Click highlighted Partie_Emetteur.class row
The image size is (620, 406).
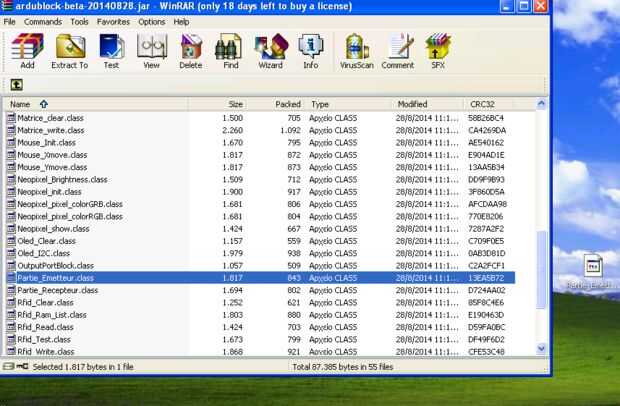[x=261, y=278]
